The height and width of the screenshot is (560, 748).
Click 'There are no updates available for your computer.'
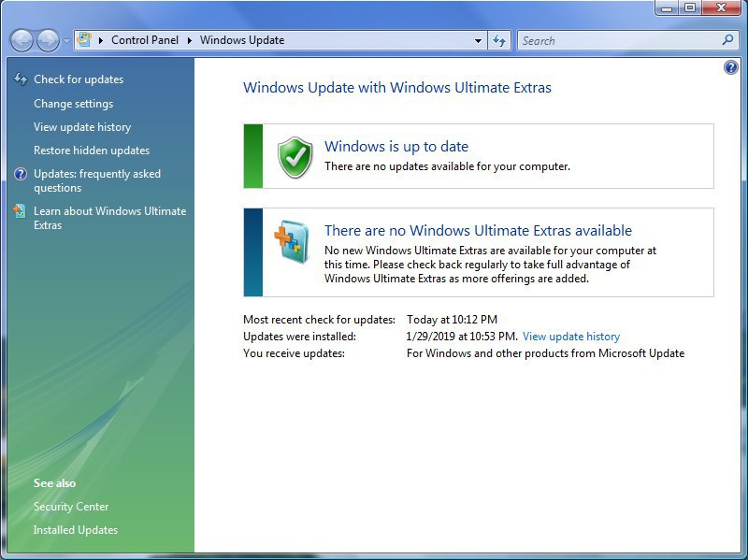(447, 166)
